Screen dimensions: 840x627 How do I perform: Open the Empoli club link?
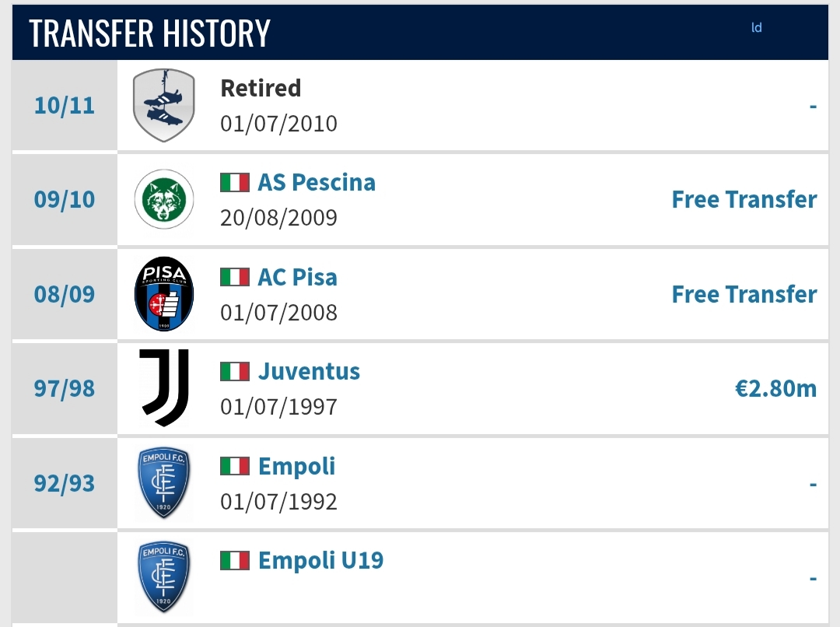[297, 466]
